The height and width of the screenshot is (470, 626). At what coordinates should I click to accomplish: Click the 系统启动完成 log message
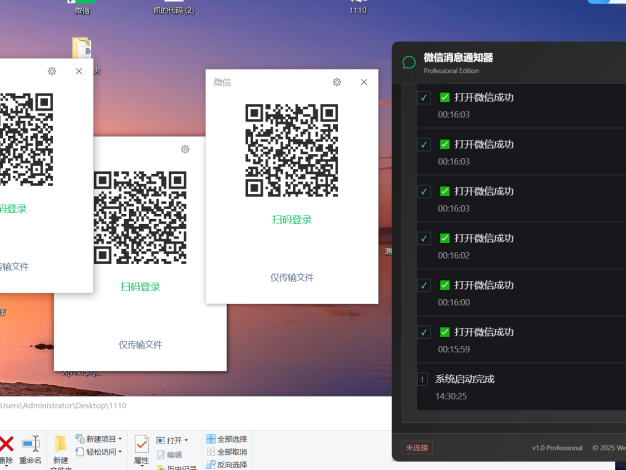[x=465, y=379]
